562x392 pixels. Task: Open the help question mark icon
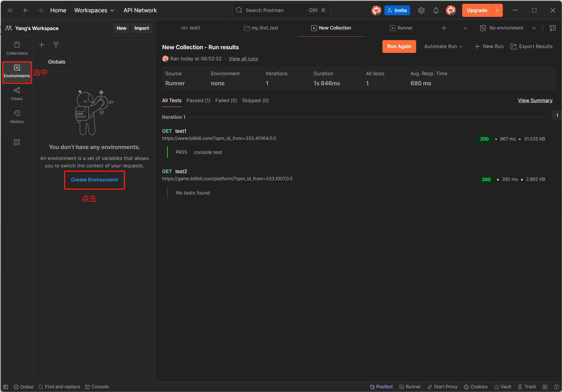[x=556, y=387]
